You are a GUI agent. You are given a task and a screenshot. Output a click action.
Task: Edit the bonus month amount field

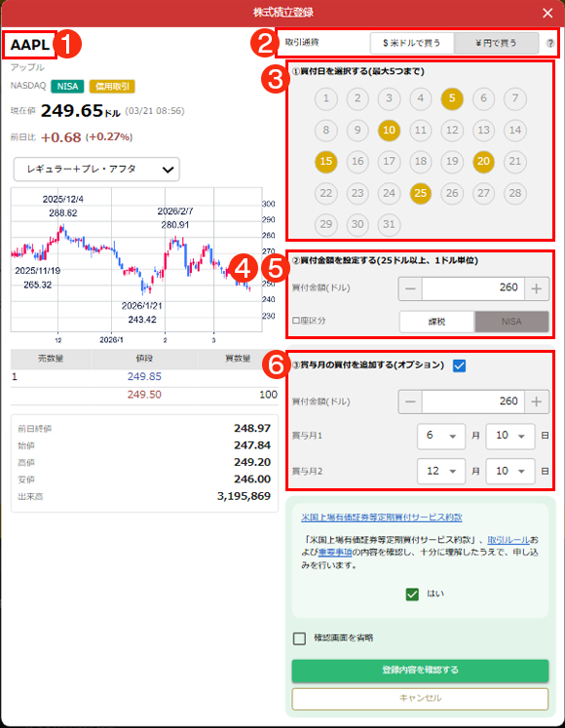(x=473, y=402)
